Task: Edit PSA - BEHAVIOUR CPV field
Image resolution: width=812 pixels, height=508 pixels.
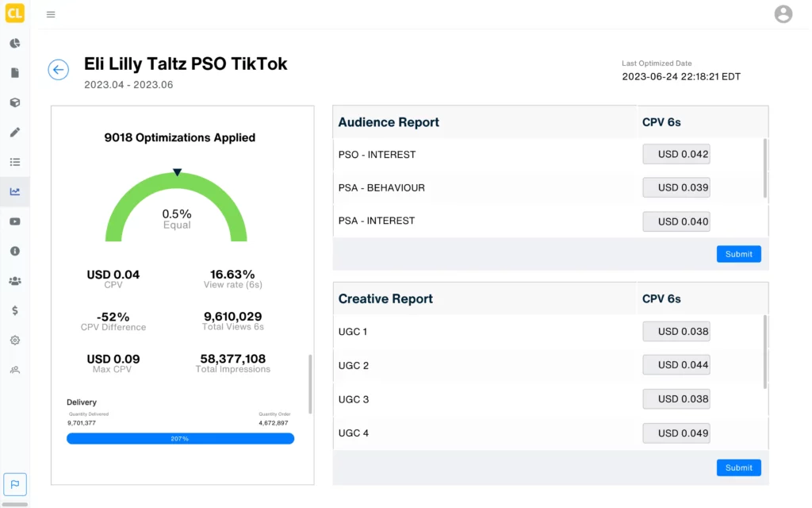Action: tap(676, 187)
